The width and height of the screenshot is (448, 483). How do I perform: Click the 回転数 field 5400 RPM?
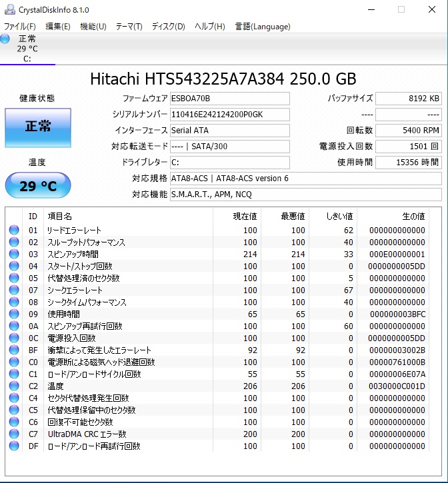point(409,131)
